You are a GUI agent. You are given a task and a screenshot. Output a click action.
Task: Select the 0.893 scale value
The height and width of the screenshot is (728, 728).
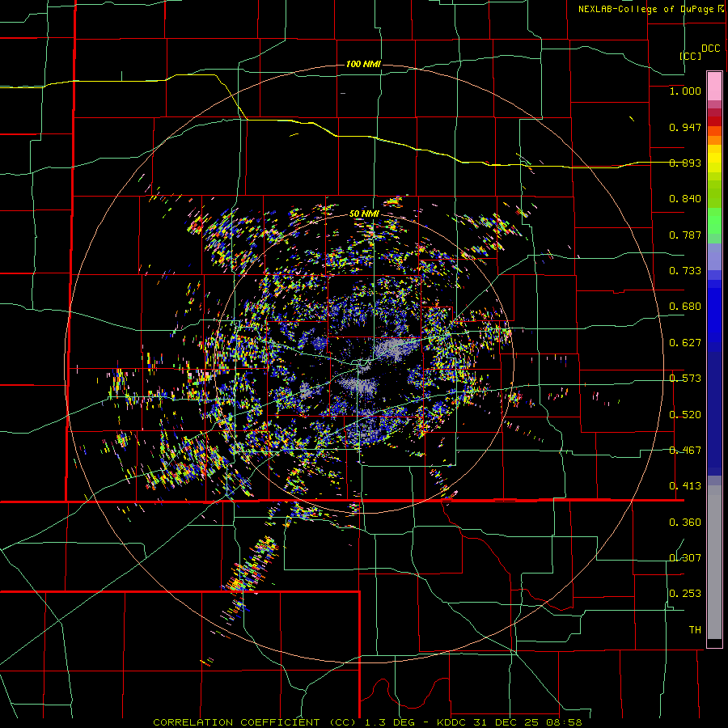coord(685,163)
